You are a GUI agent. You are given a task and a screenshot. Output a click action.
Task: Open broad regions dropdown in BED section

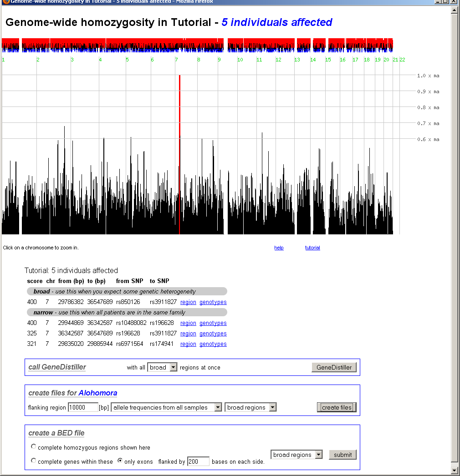coord(296,454)
